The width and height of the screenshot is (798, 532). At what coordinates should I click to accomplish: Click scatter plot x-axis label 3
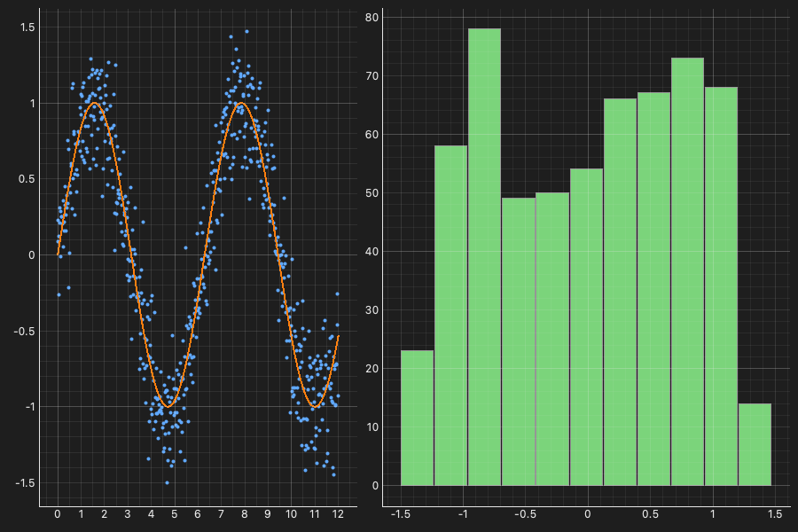[127, 514]
